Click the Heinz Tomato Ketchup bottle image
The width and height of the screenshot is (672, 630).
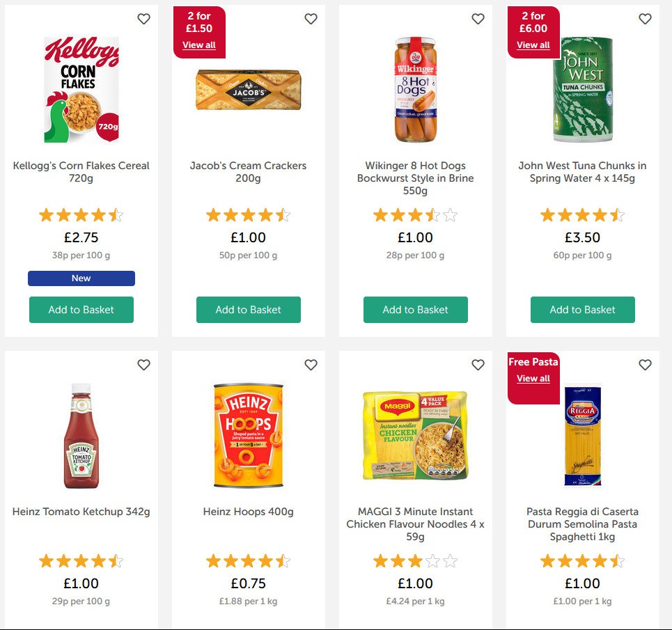(x=81, y=435)
